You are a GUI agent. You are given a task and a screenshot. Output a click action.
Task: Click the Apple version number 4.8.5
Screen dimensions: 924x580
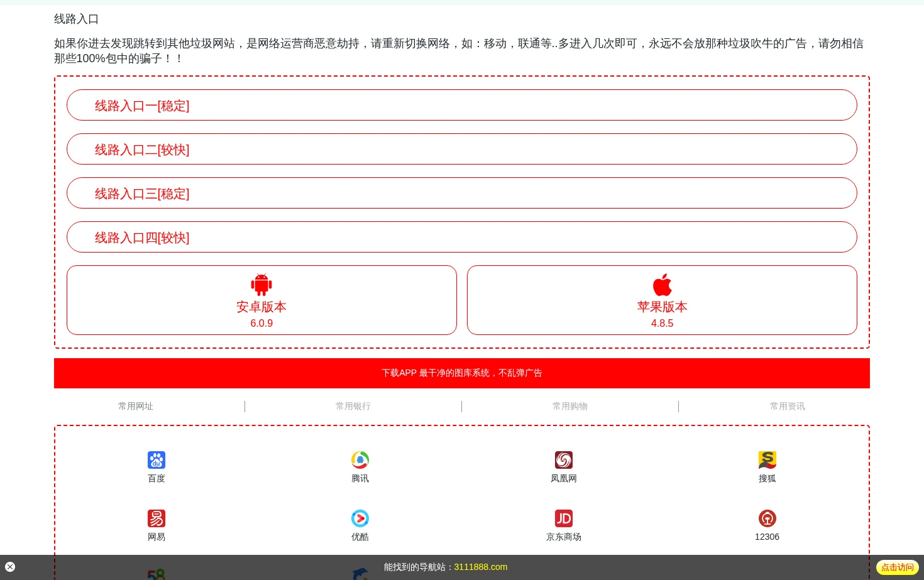(x=662, y=324)
